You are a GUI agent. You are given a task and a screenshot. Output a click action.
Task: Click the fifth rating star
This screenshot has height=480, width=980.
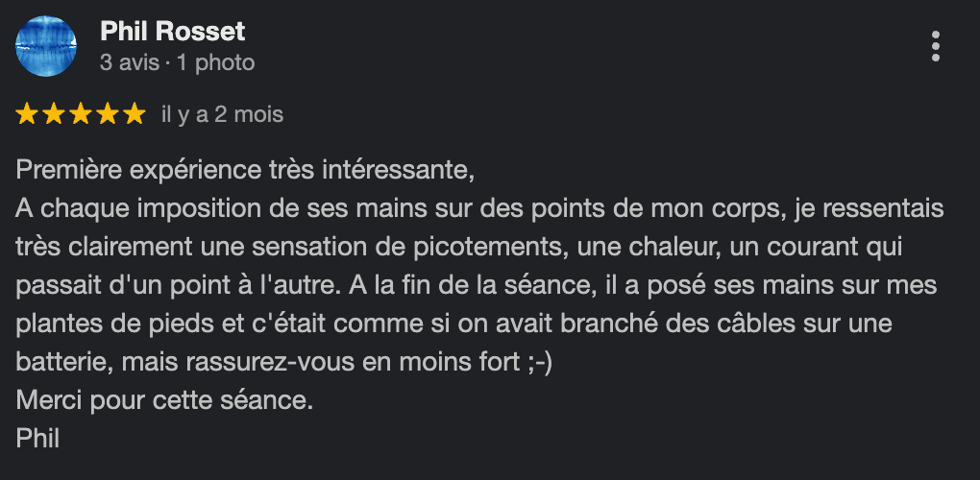pos(135,115)
